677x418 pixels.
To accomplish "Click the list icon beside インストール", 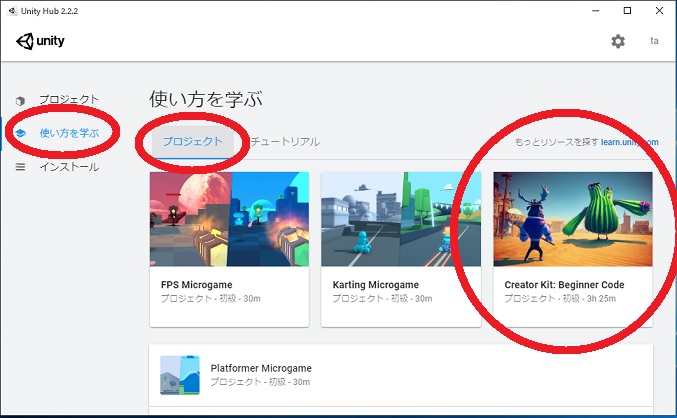I will pos(20,167).
